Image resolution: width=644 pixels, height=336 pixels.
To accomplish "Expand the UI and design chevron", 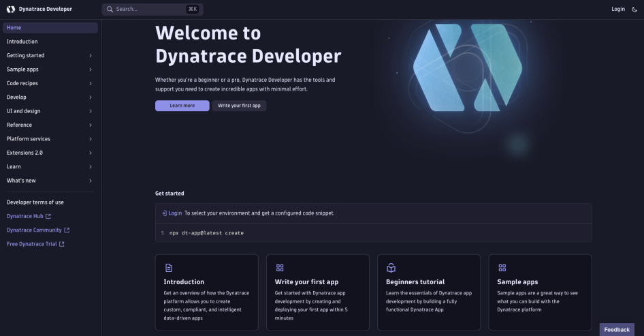I will pos(91,111).
